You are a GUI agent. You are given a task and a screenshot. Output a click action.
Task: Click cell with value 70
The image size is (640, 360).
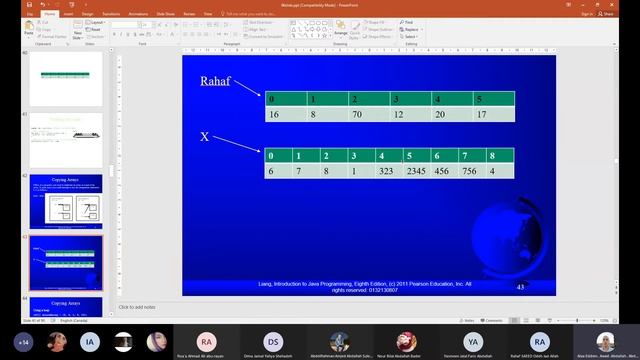369,114
